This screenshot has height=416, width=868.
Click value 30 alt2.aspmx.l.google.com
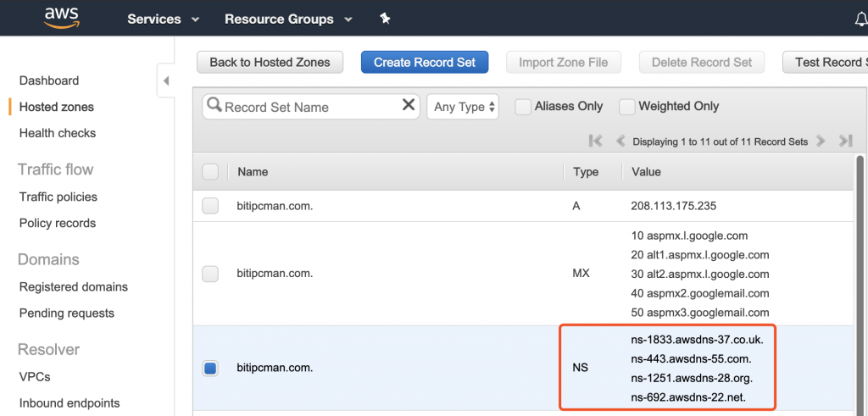point(699,274)
